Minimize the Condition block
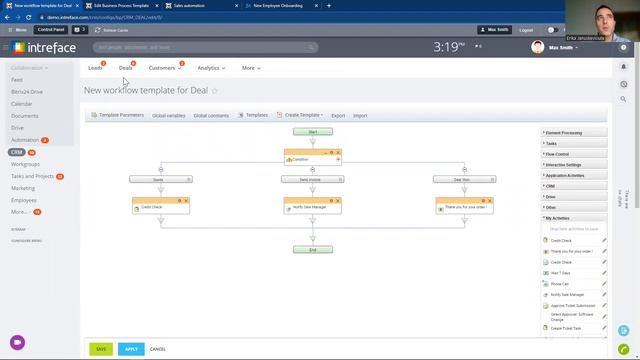Image resolution: width=640 pixels, height=360 pixels. [325, 153]
